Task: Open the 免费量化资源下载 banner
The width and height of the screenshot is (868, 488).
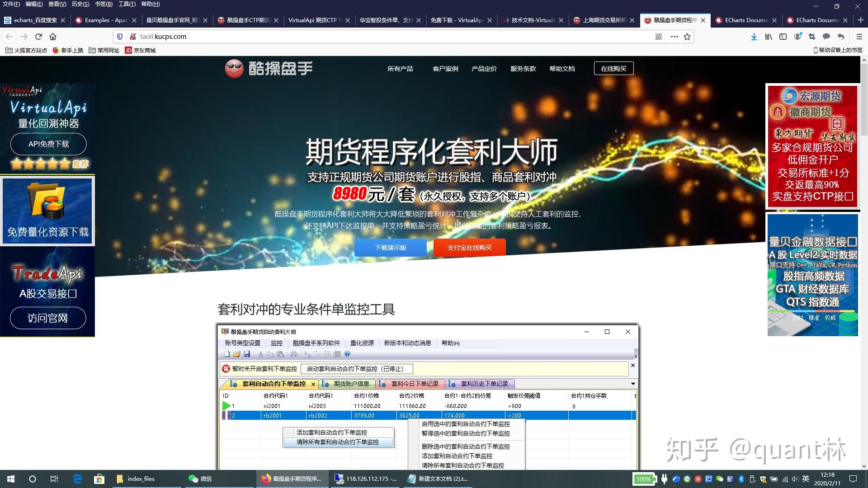Action: [x=47, y=211]
